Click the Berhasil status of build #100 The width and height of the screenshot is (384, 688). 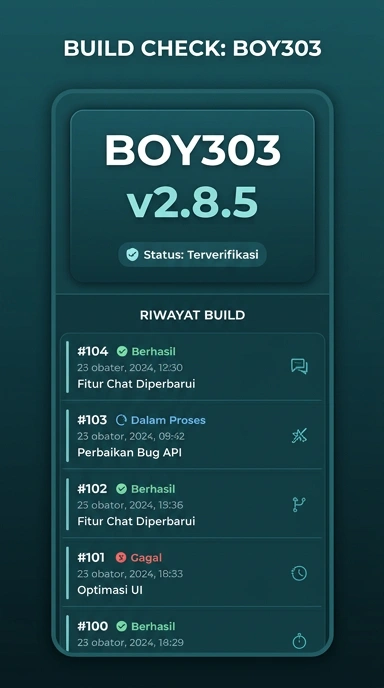point(153,626)
